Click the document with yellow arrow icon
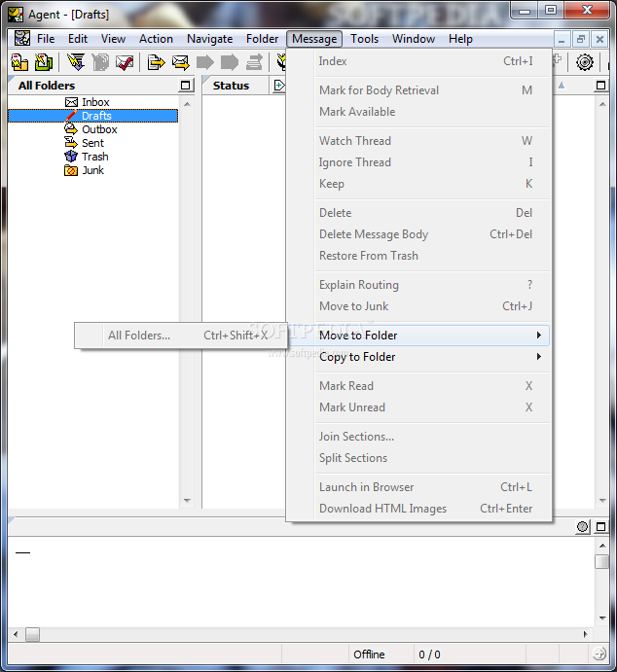The height and width of the screenshot is (672, 617). point(156,62)
